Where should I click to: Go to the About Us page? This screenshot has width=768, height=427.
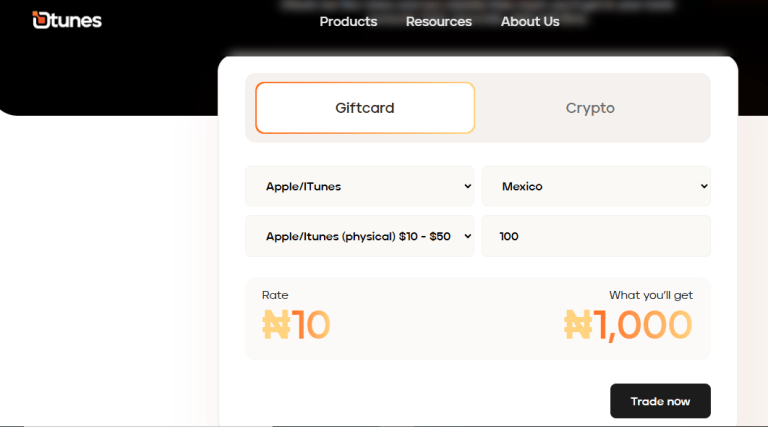click(x=530, y=22)
